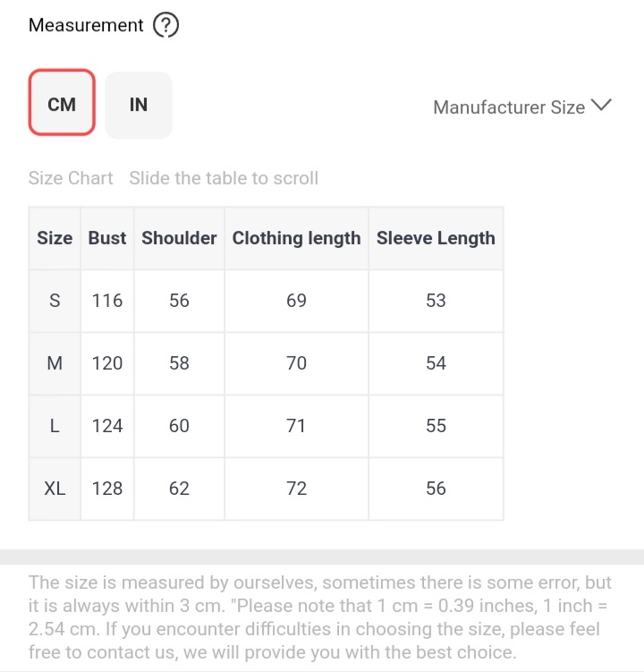Click the Size column header
644x672 pixels.
click(x=55, y=238)
